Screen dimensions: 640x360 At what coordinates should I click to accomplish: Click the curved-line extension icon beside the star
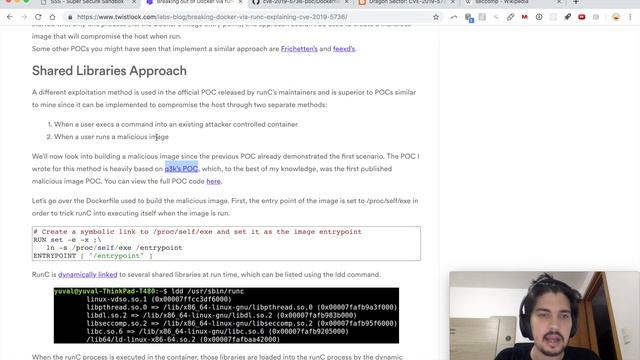pyautogui.click(x=453, y=17)
